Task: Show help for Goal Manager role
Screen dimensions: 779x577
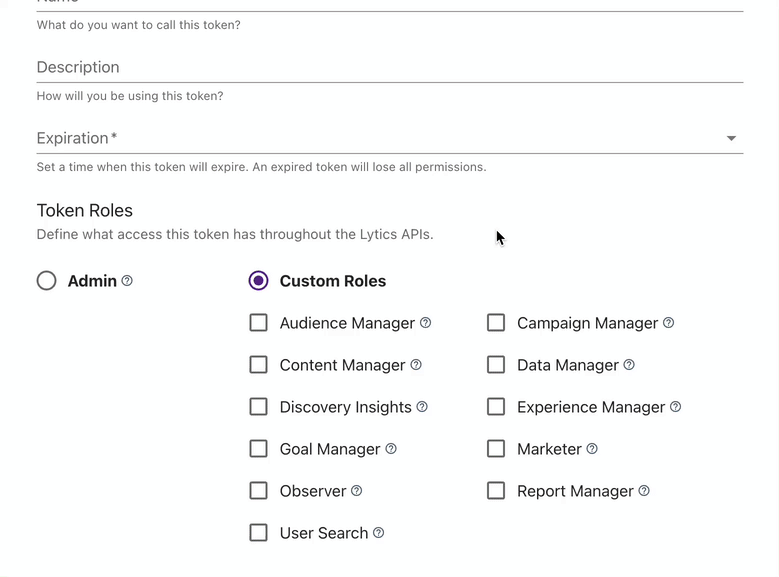Action: coord(391,449)
